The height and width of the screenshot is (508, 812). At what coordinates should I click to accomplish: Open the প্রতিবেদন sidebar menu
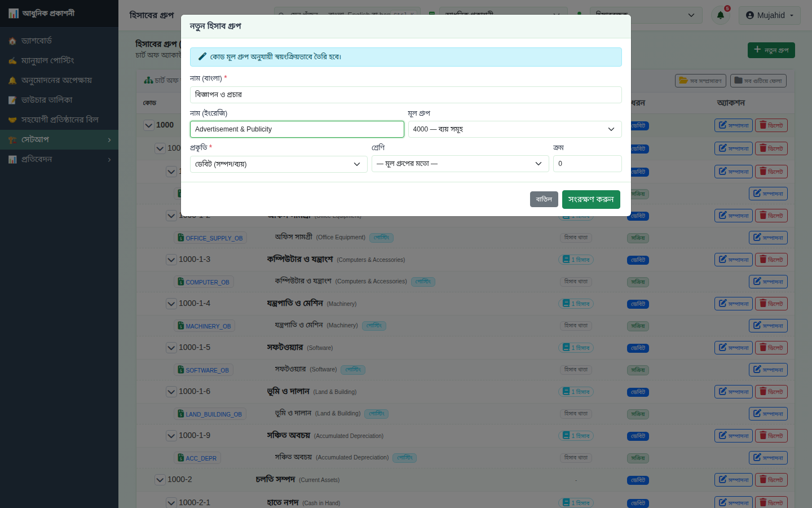[59, 159]
